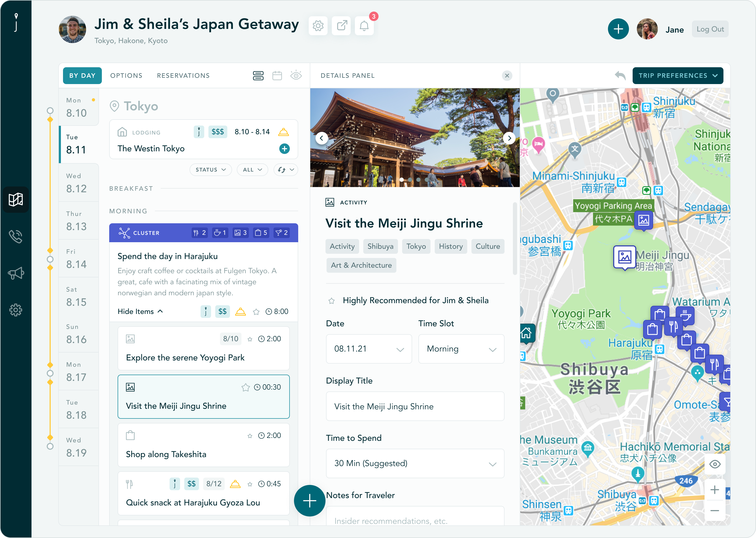The width and height of the screenshot is (756, 538).
Task: Open the notifications bell icon
Action: (x=364, y=26)
